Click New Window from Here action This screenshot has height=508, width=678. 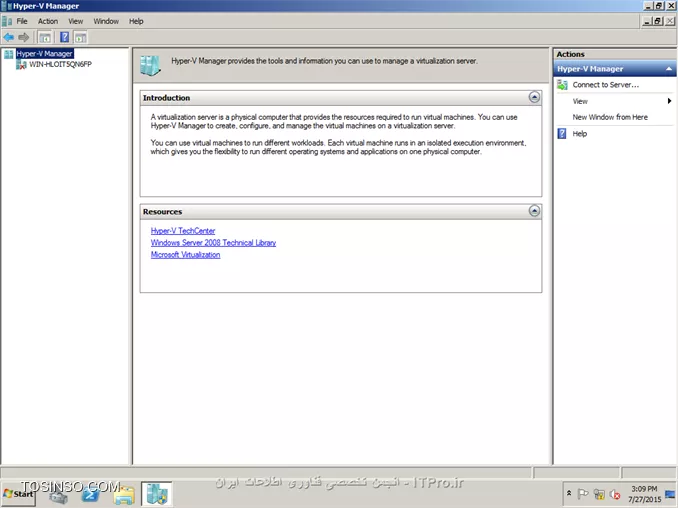point(610,117)
